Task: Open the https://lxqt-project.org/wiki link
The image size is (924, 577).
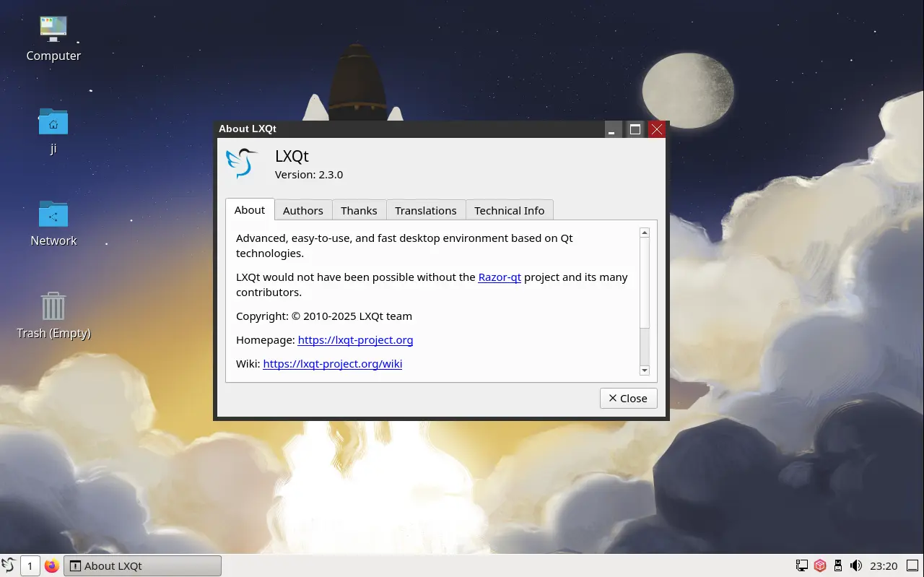Action: click(x=333, y=364)
